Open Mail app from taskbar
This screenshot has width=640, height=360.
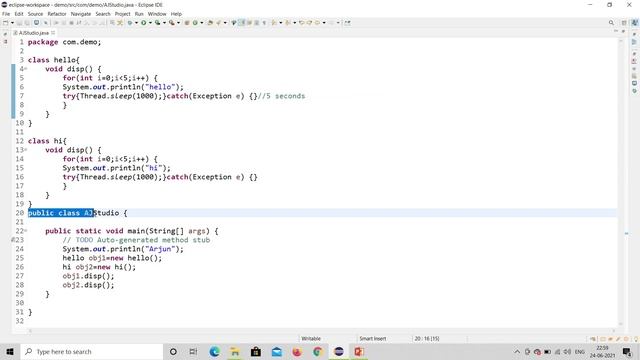tap(277, 351)
